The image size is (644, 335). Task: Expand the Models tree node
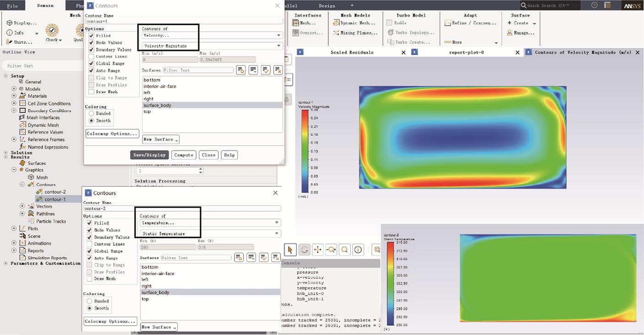[x=14, y=89]
